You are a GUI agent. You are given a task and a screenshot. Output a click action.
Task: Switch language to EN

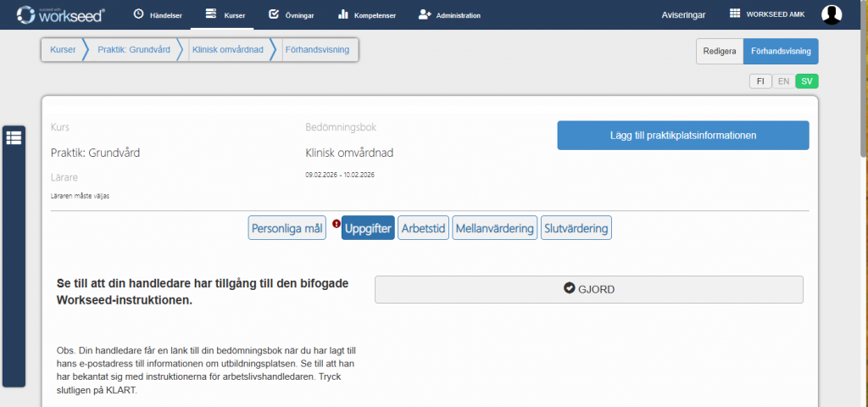pyautogui.click(x=784, y=81)
